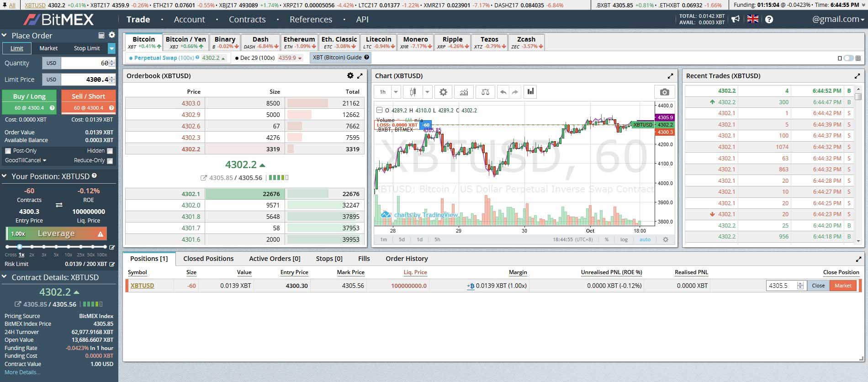Screen dimensions: 868x382
Task: Open help question mark in header
Action: tap(769, 19)
